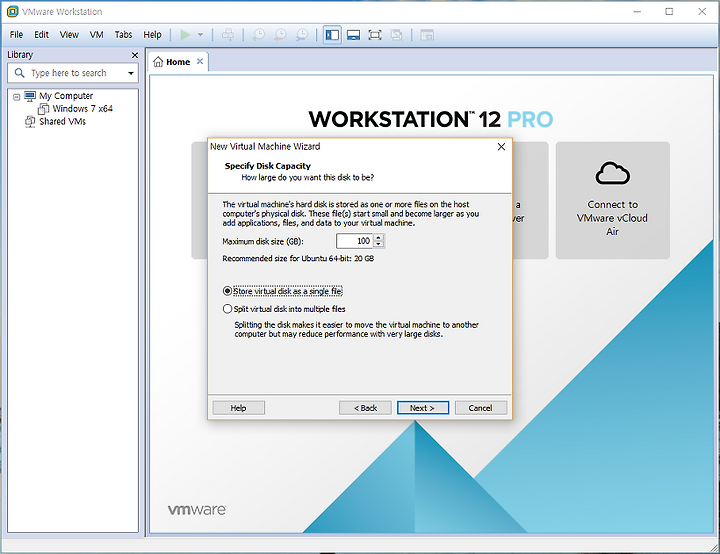
Task: Collapse the My Computer tree node
Action: click(x=17, y=96)
